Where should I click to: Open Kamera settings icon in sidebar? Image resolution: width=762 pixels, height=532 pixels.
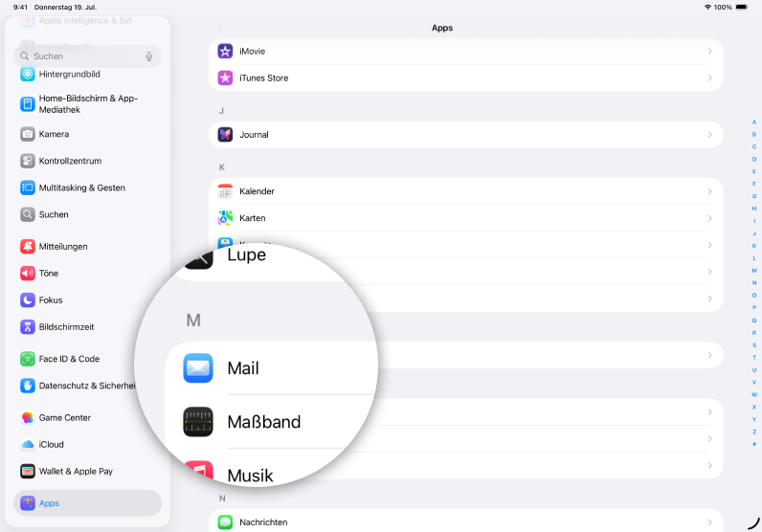(28, 134)
